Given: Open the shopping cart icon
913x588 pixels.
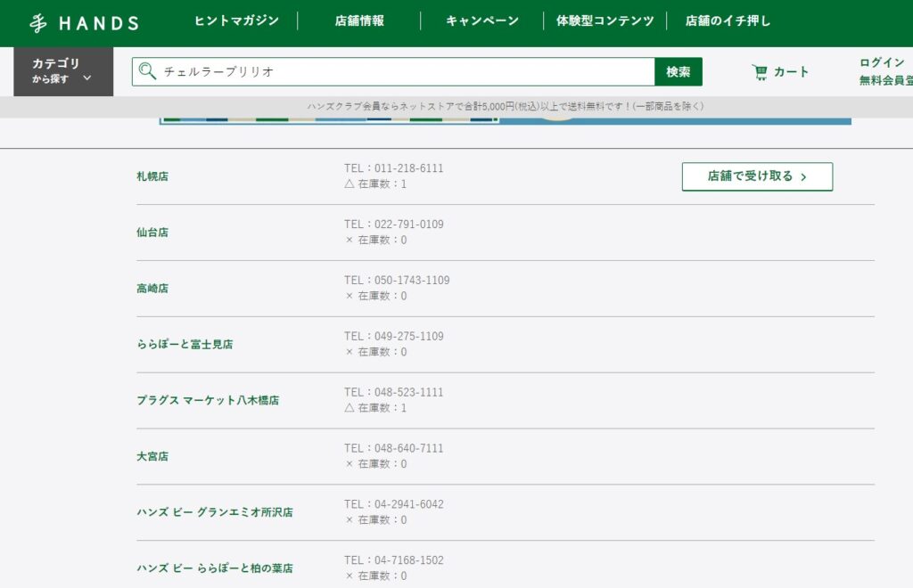Looking at the screenshot, I should coord(760,72).
